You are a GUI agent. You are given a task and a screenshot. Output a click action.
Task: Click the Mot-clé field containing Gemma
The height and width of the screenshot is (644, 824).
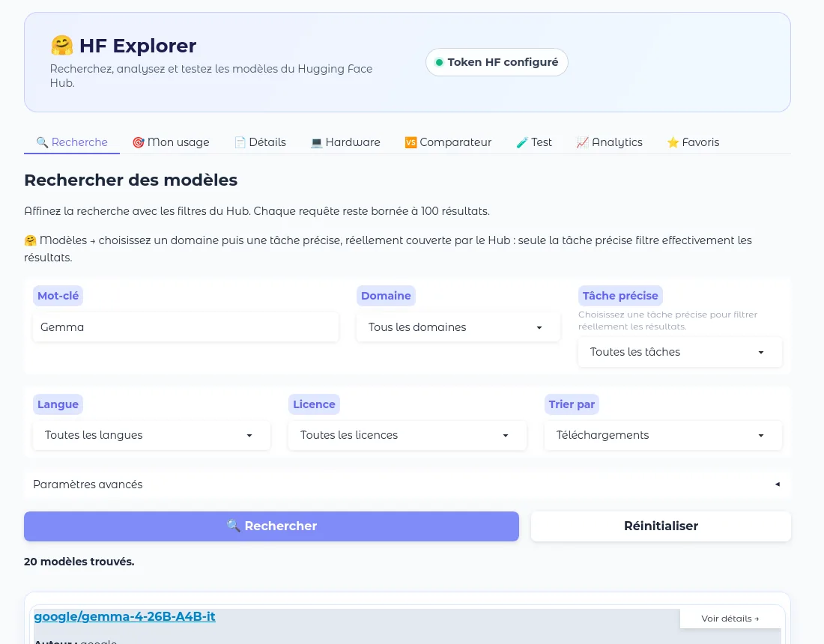point(186,327)
